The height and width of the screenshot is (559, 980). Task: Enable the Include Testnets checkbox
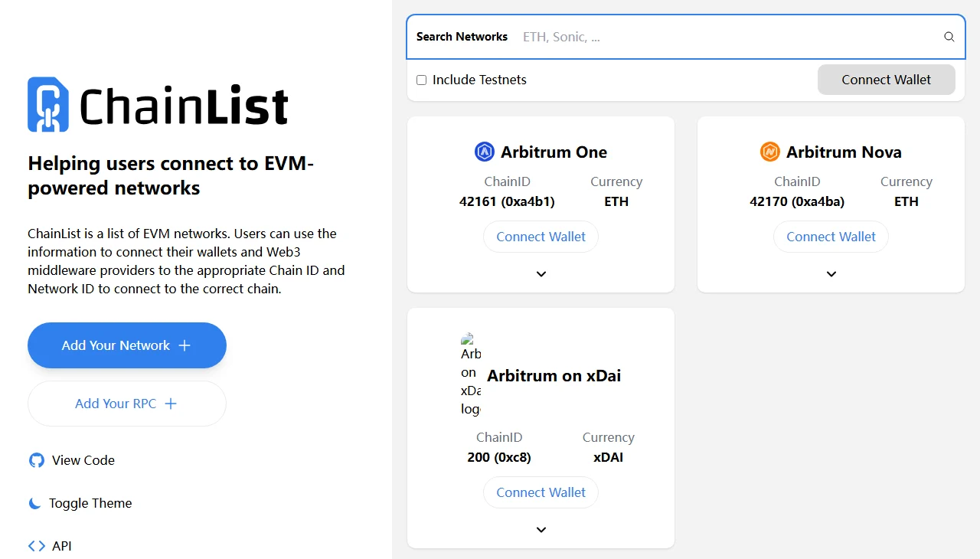point(421,80)
